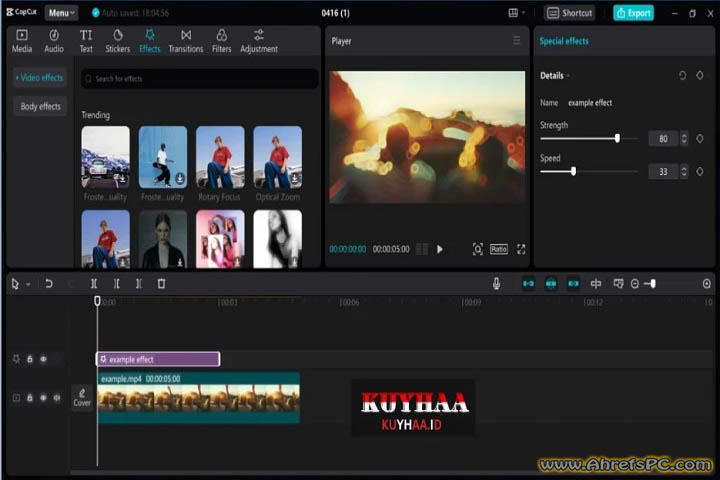Click the Strength value field

click(x=663, y=138)
